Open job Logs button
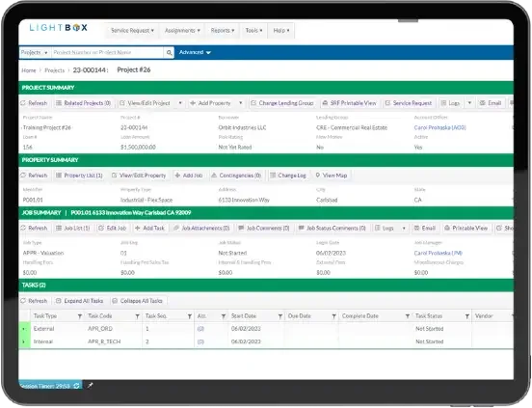This screenshot has width=532, height=408. [385, 228]
